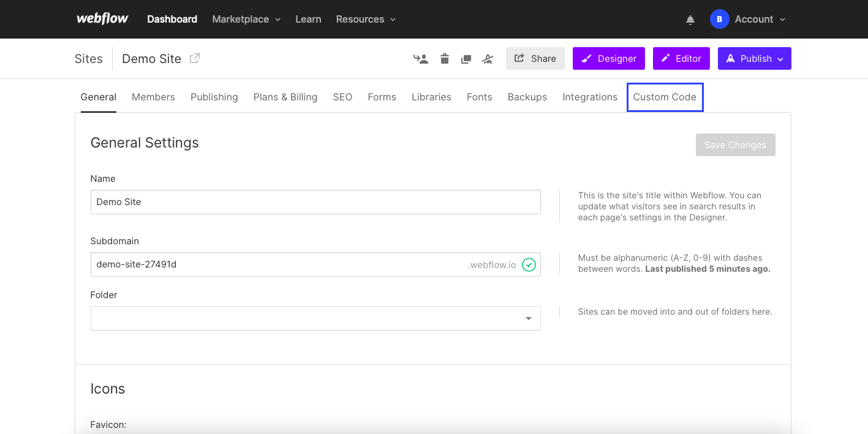Select the General tab
868x434 pixels.
click(x=98, y=97)
